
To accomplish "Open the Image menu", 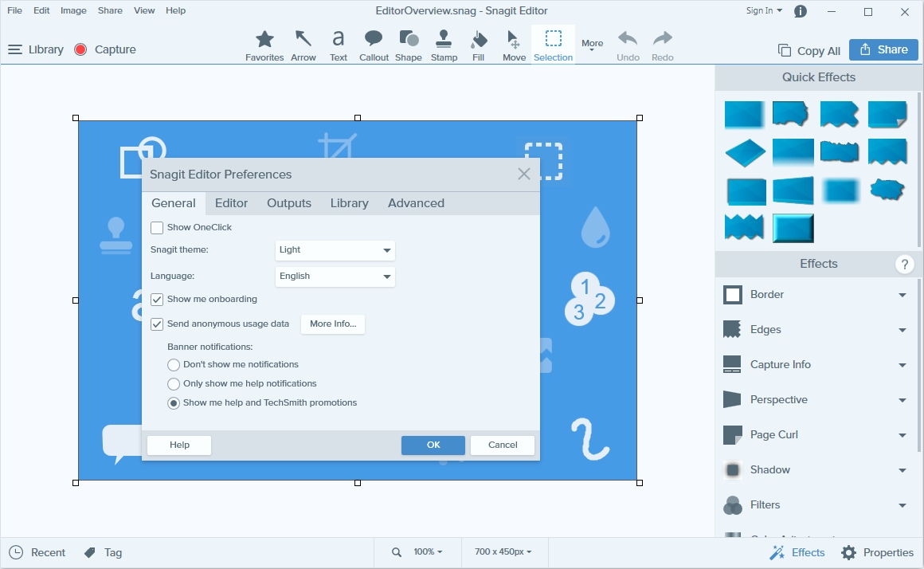I will click(x=73, y=10).
